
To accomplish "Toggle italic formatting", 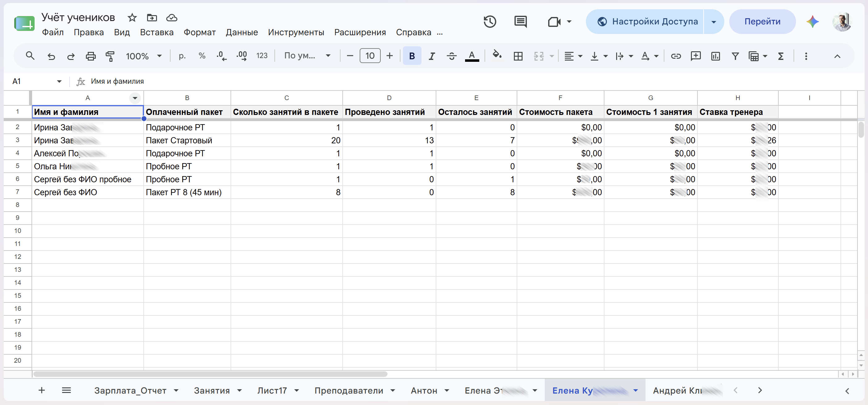I will coord(432,56).
